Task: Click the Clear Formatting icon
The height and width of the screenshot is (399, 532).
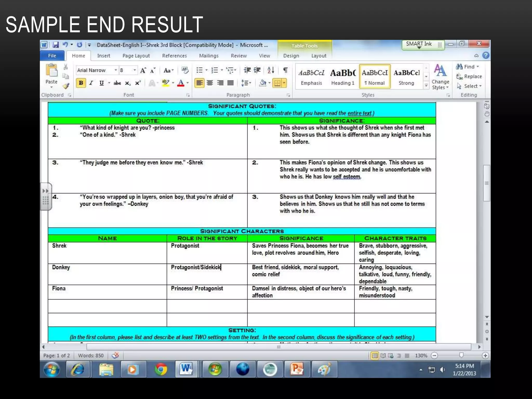Action: (x=185, y=70)
